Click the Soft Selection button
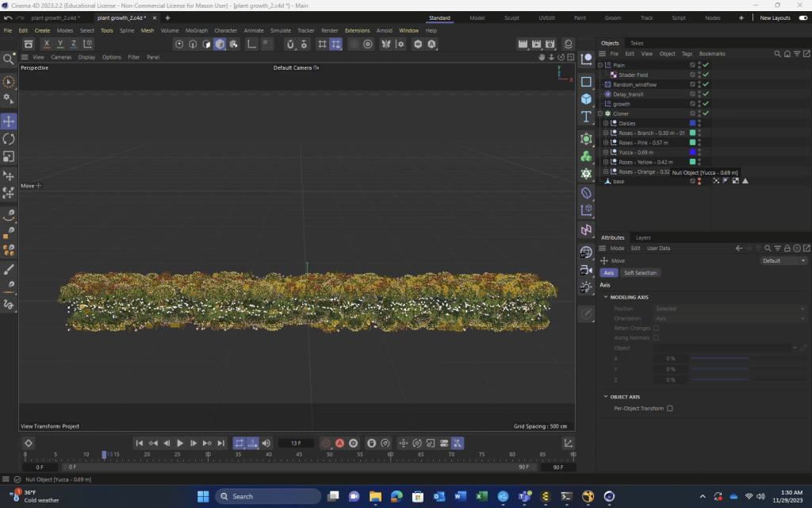812x508 pixels. point(640,273)
